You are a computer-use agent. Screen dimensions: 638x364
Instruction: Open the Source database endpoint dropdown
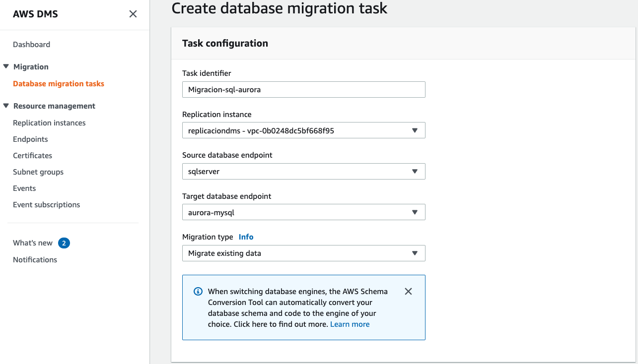[x=303, y=172]
